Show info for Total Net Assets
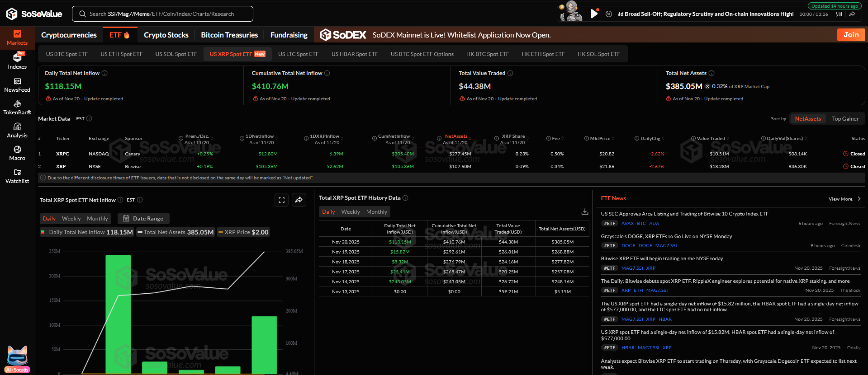Image resolution: width=868 pixels, height=375 pixels. (711, 73)
